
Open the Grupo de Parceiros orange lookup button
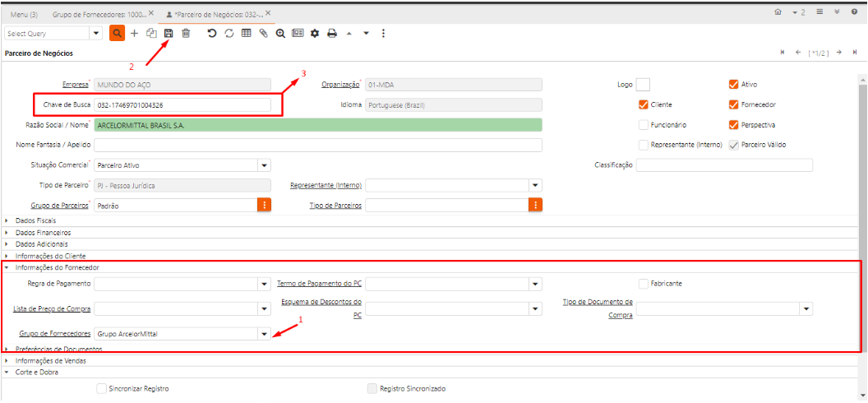264,206
